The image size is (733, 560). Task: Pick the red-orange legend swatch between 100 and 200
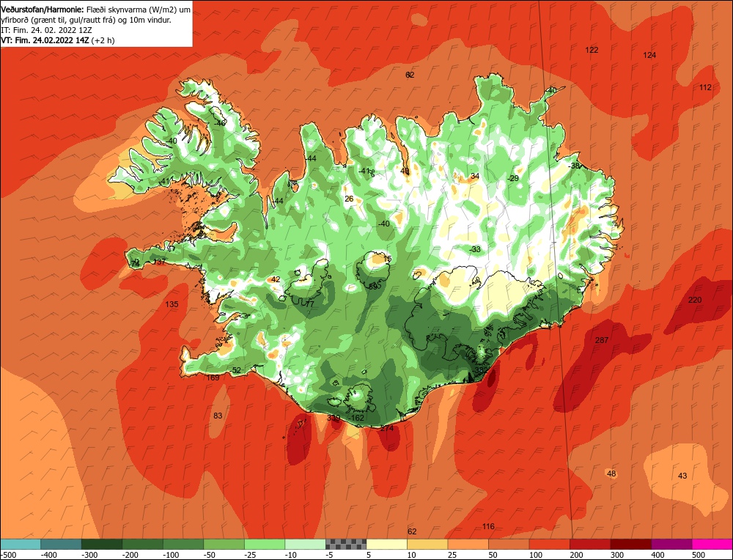click(x=549, y=544)
